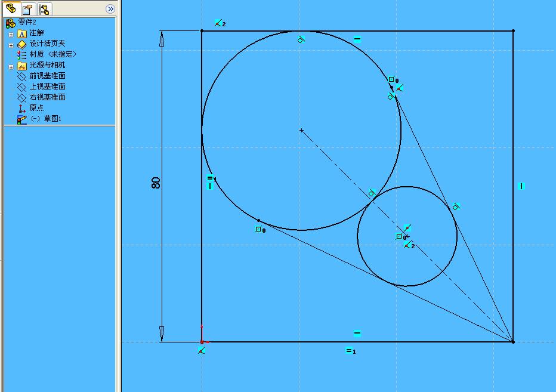
Task: Select the tangent relation icon right of the small circle
Action: click(x=456, y=206)
